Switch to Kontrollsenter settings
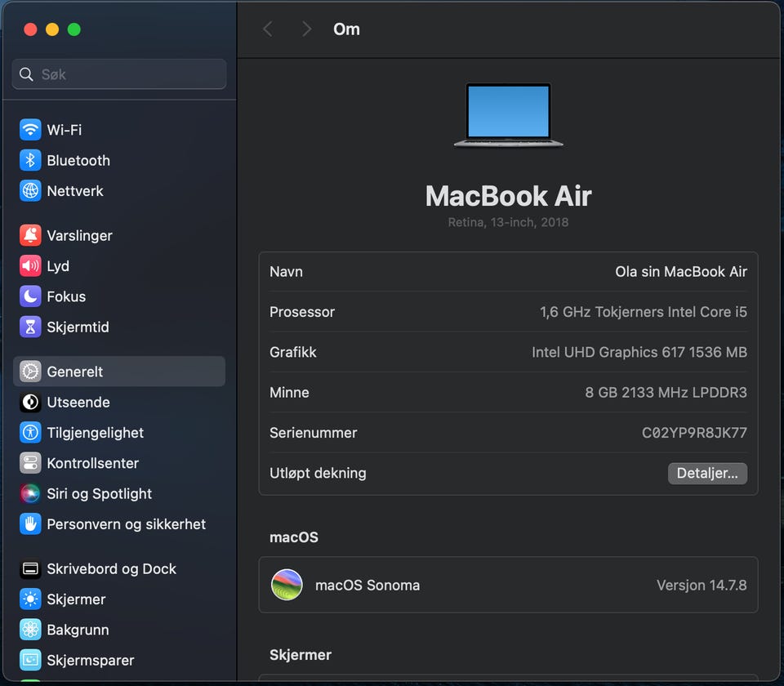The height and width of the screenshot is (686, 784). coord(92,463)
